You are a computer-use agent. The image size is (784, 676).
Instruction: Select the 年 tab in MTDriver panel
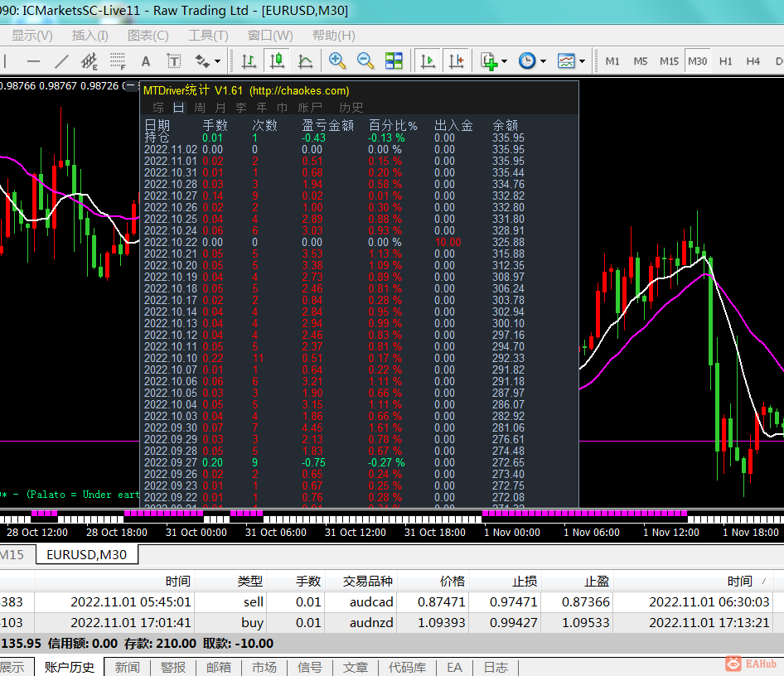[262, 108]
